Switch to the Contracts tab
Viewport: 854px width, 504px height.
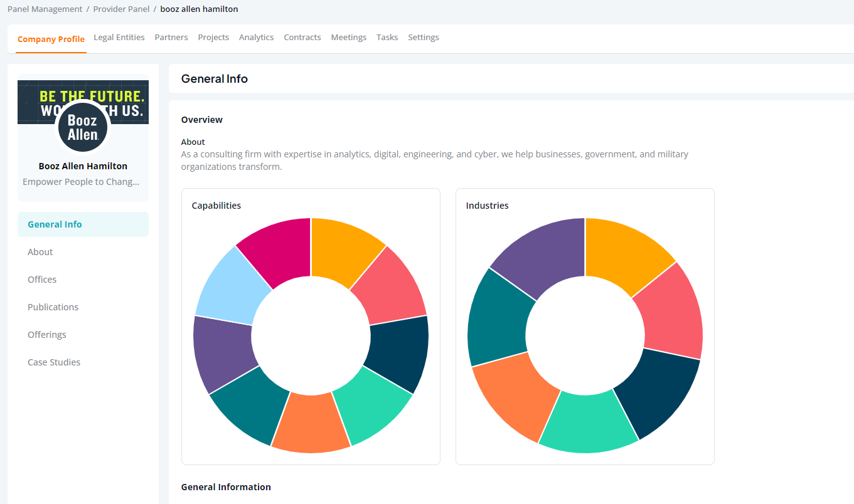[302, 38]
